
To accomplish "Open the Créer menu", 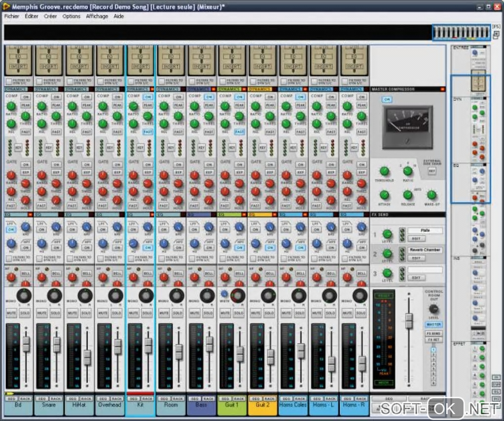I will coord(50,16).
